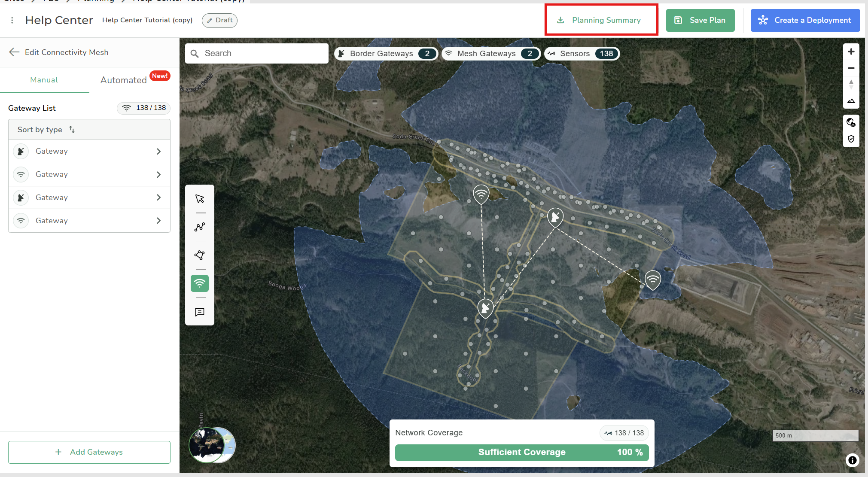Expand the first Gateway list entry

89,151
